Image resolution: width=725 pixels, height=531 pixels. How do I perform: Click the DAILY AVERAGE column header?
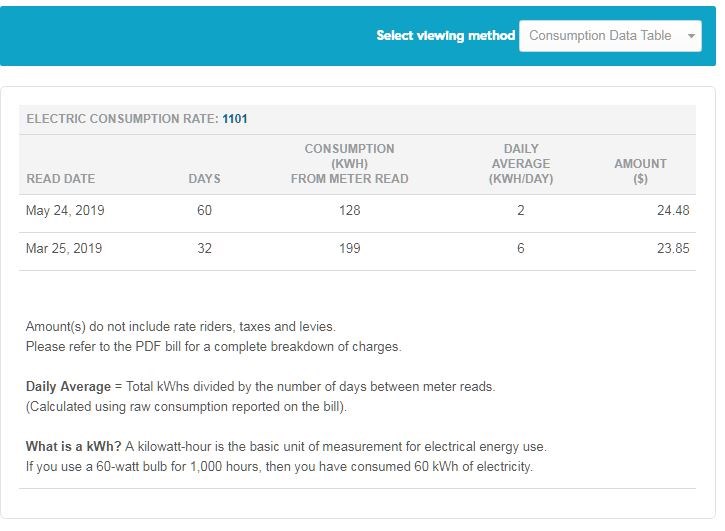(x=520, y=164)
